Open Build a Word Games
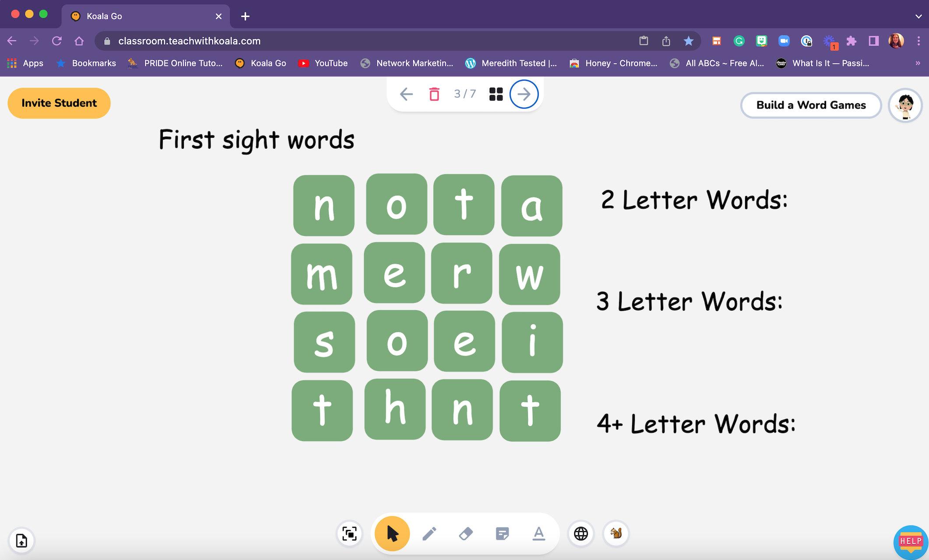Viewport: 929px width, 560px height. pos(811,105)
